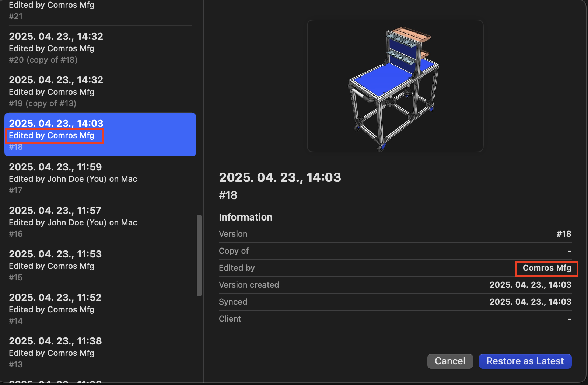Select version #15 edited at 11:53
The width and height of the screenshot is (588, 385).
[100, 265]
